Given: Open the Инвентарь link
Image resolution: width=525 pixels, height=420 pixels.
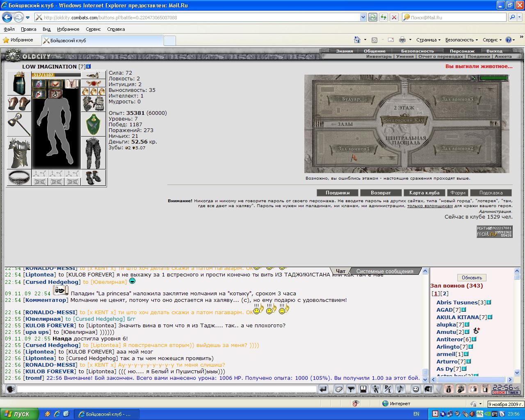Looking at the screenshot, I should (379, 57).
